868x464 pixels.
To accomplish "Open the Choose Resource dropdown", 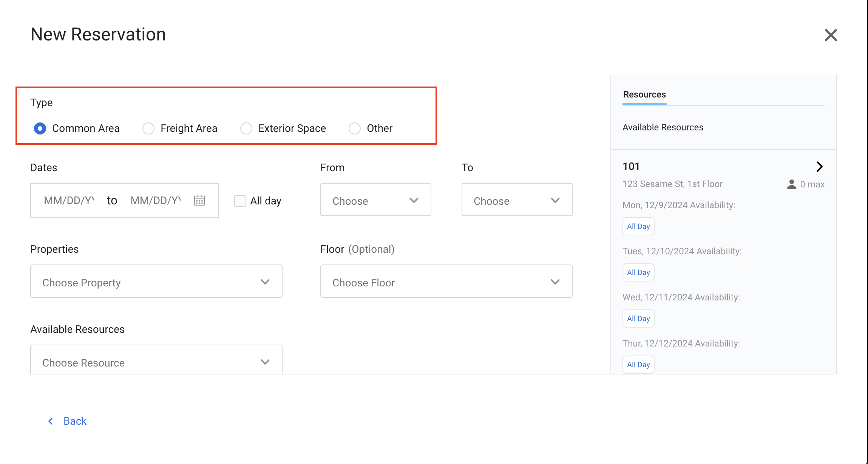I will click(x=156, y=361).
